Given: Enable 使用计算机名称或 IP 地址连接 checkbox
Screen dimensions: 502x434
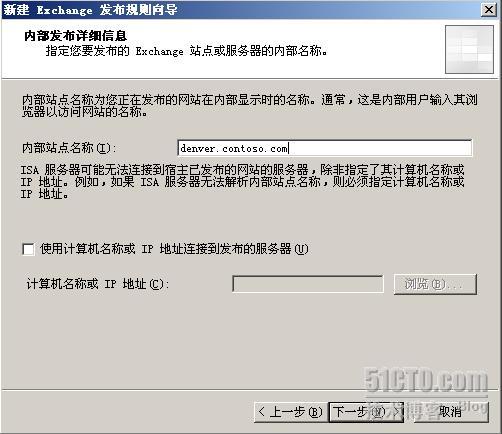Looking at the screenshot, I should click(x=28, y=249).
